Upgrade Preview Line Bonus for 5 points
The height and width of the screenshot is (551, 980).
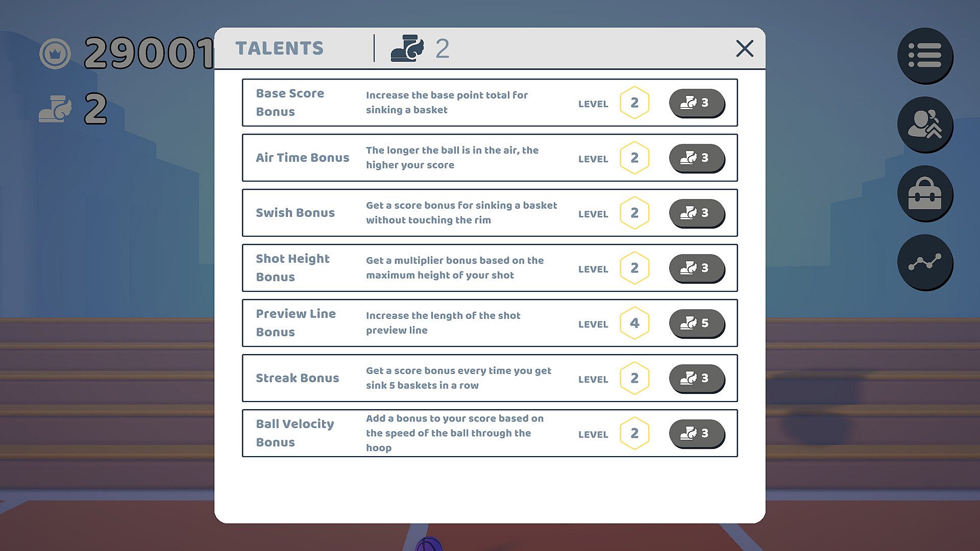pyautogui.click(x=697, y=323)
